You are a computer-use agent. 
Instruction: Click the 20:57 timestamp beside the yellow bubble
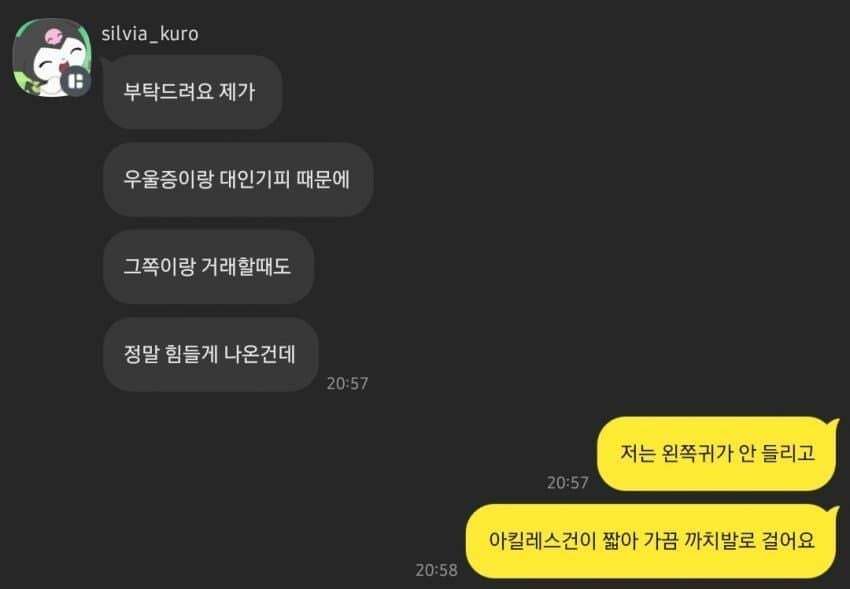tap(568, 482)
